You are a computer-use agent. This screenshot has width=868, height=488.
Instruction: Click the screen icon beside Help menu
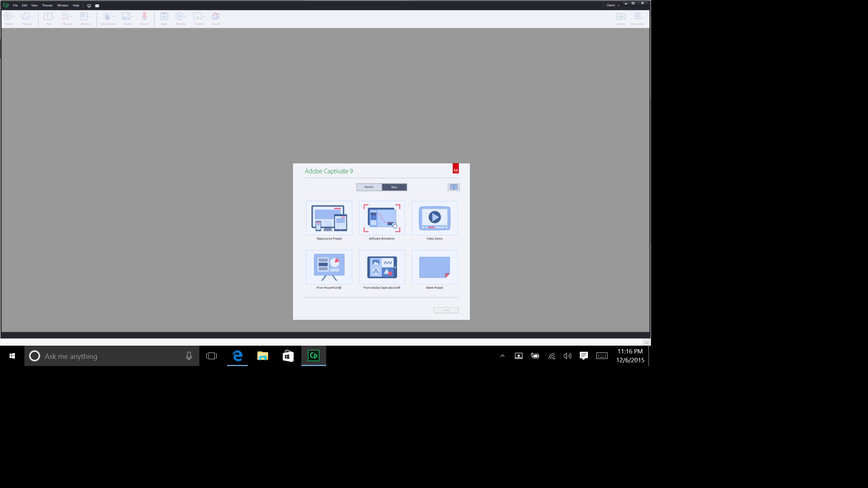tap(89, 5)
